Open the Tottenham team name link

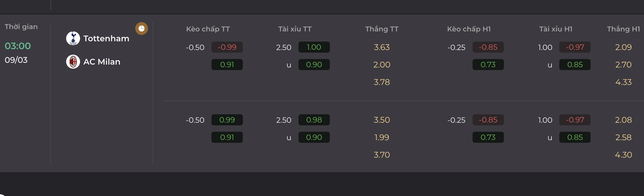[106, 38]
